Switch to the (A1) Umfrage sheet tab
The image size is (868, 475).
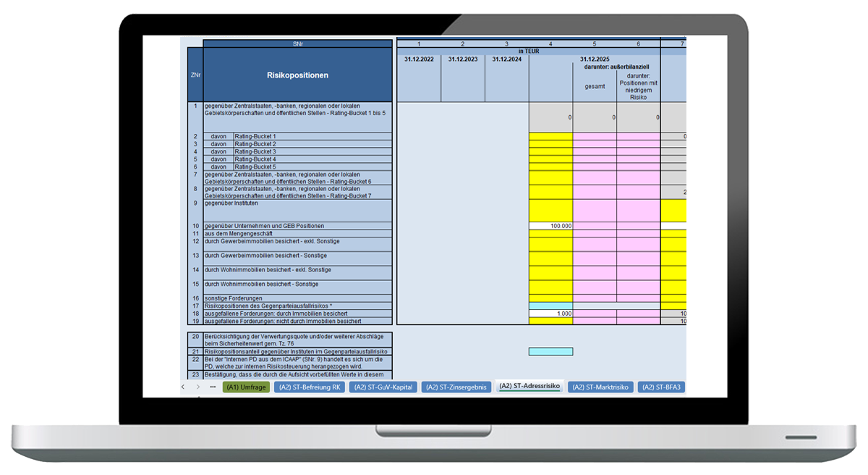(x=245, y=387)
